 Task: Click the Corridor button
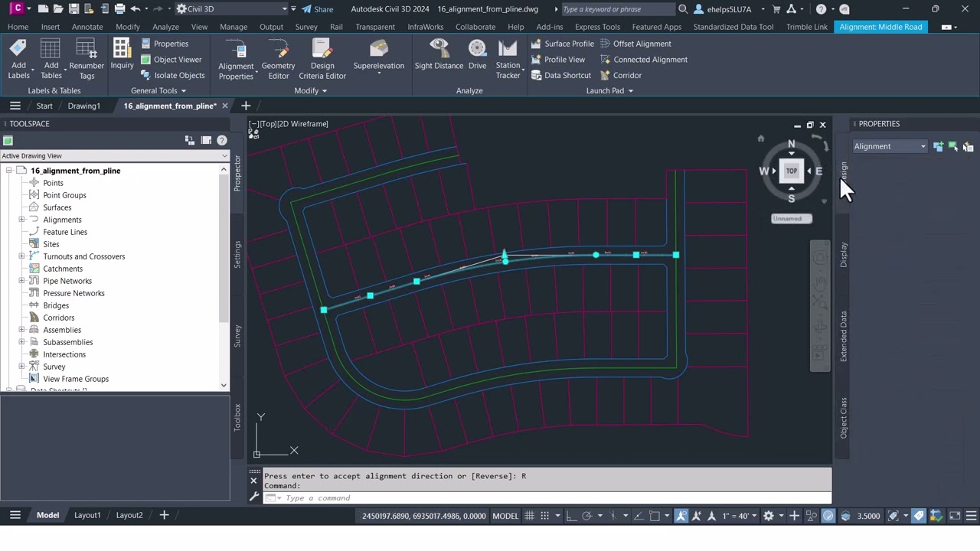(621, 75)
